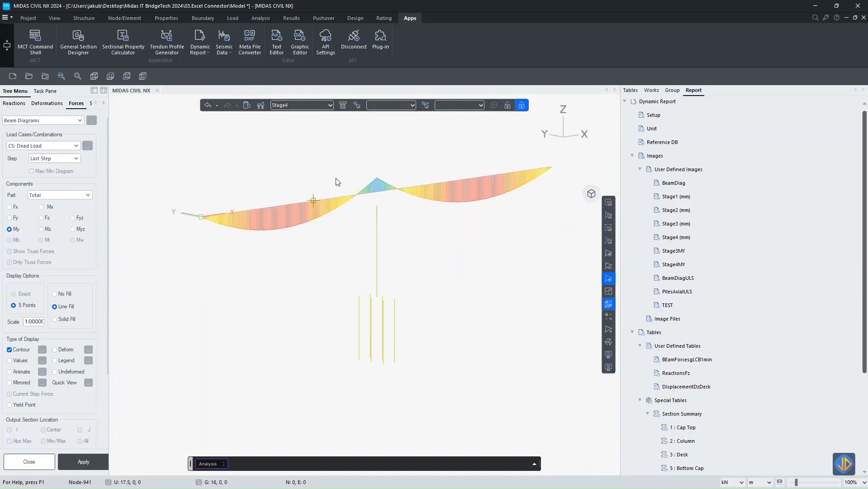The height and width of the screenshot is (489, 868).
Task: Open the Results ribbon tab
Action: click(x=291, y=18)
